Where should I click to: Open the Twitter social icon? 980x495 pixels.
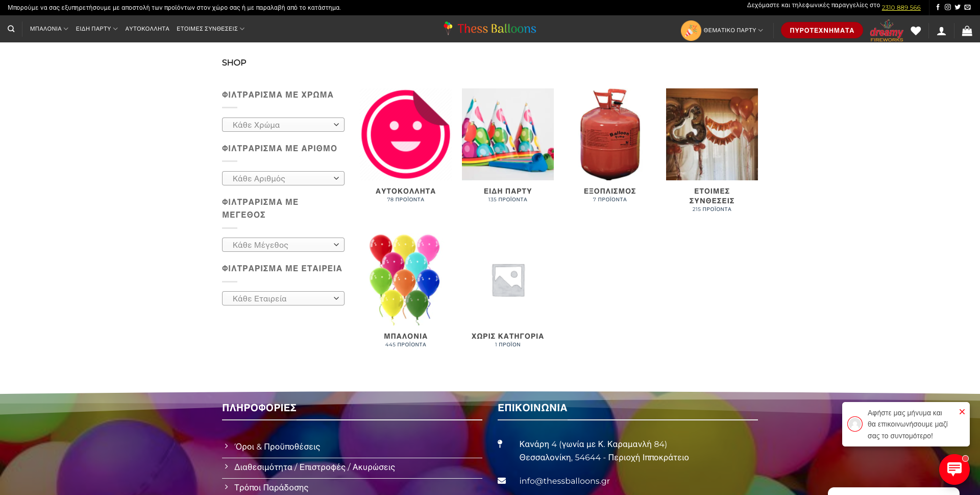click(x=958, y=7)
